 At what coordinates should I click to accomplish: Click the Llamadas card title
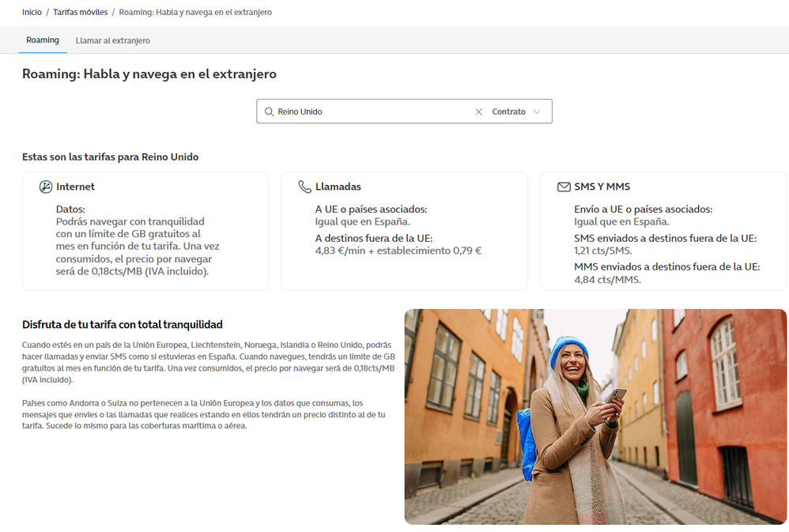[x=338, y=187]
